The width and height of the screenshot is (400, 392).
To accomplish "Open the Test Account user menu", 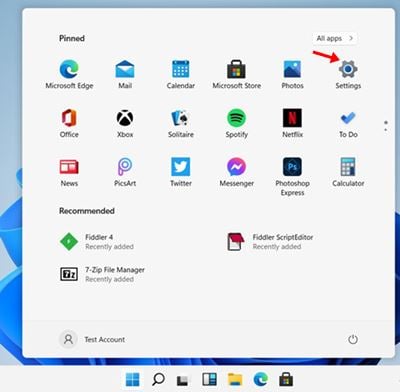I will (92, 339).
